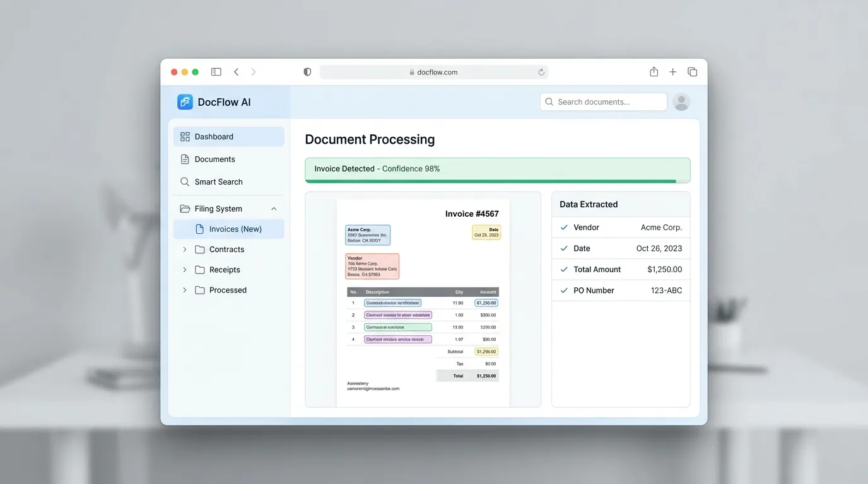Open a new tab with plus icon
Screen dimensions: 868x484
(x=672, y=72)
